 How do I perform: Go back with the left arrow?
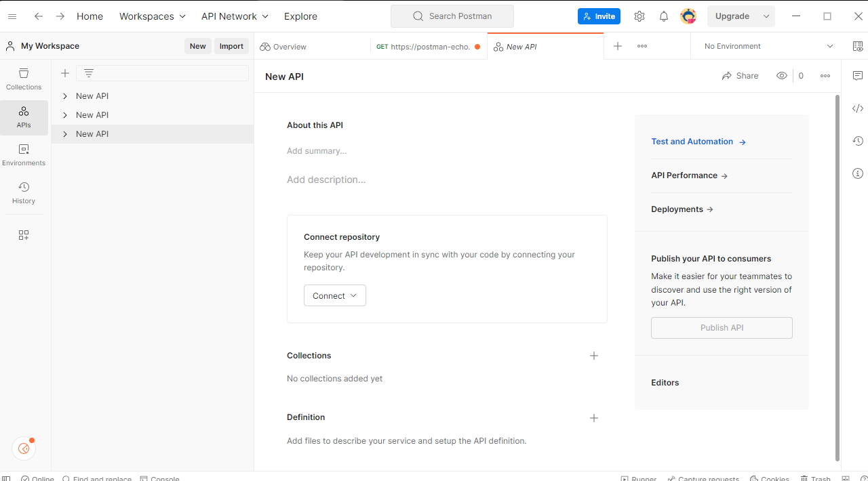pos(39,16)
